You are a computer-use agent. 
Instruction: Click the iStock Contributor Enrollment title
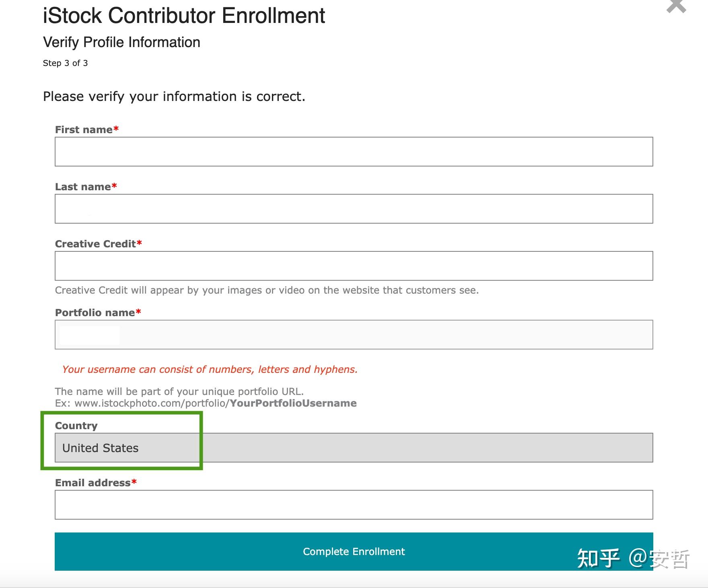(x=184, y=16)
